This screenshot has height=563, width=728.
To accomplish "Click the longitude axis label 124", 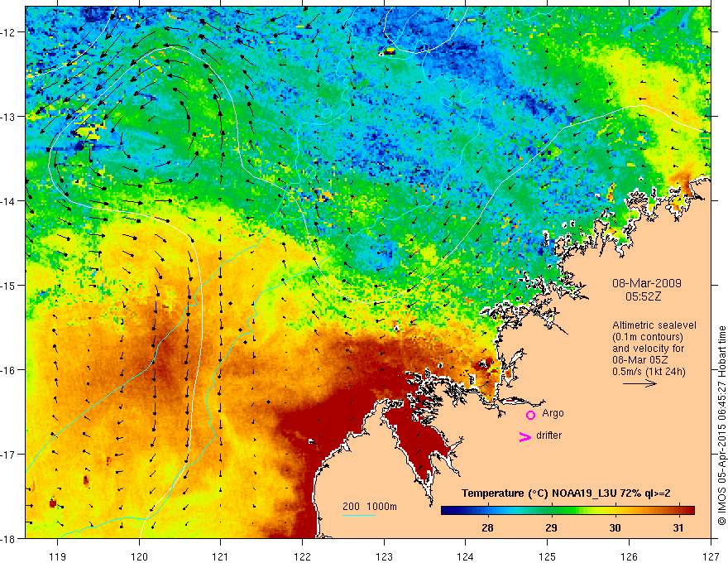I will [466, 556].
